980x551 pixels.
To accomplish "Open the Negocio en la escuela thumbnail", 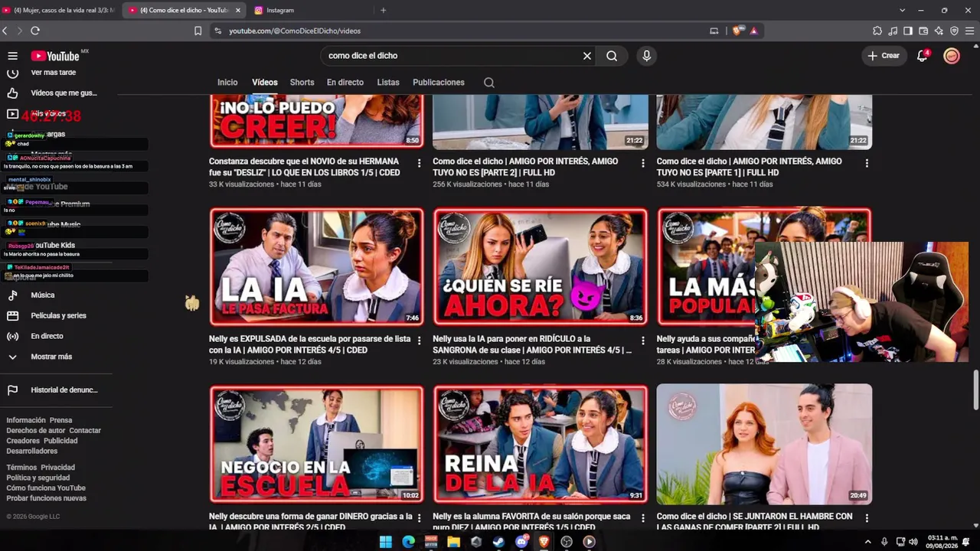I will [x=316, y=444].
